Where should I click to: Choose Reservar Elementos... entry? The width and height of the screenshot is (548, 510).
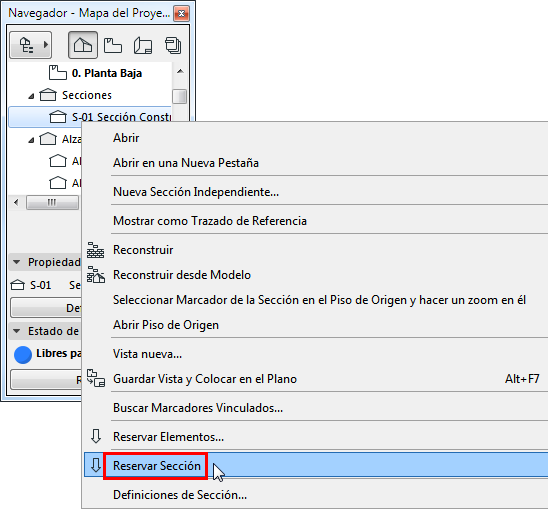coord(168,437)
